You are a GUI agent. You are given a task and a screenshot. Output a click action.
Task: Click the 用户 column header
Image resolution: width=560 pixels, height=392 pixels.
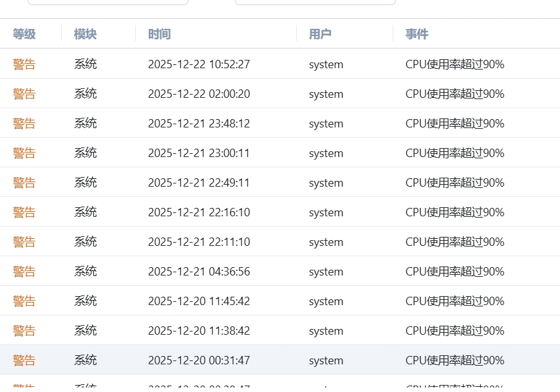(x=319, y=34)
